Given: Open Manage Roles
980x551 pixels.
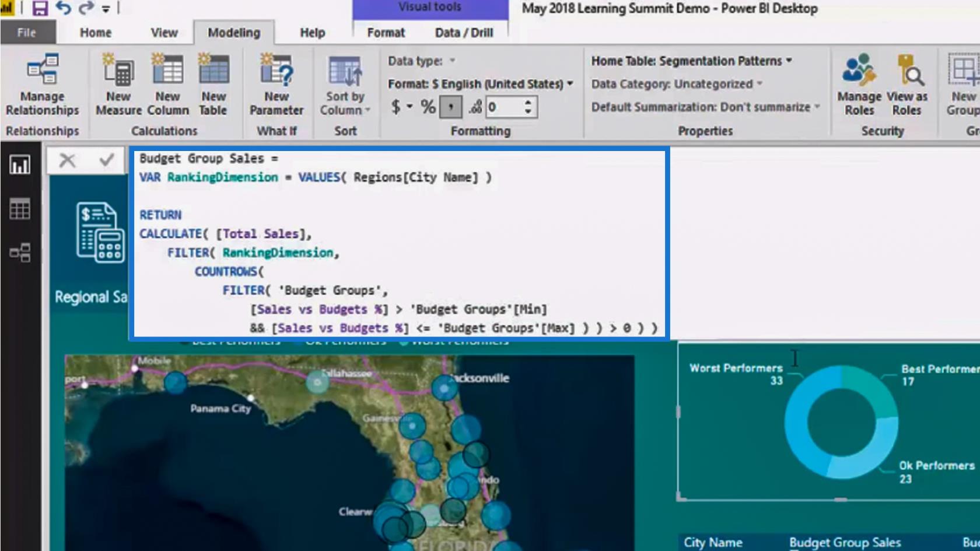Looking at the screenshot, I should click(x=859, y=85).
